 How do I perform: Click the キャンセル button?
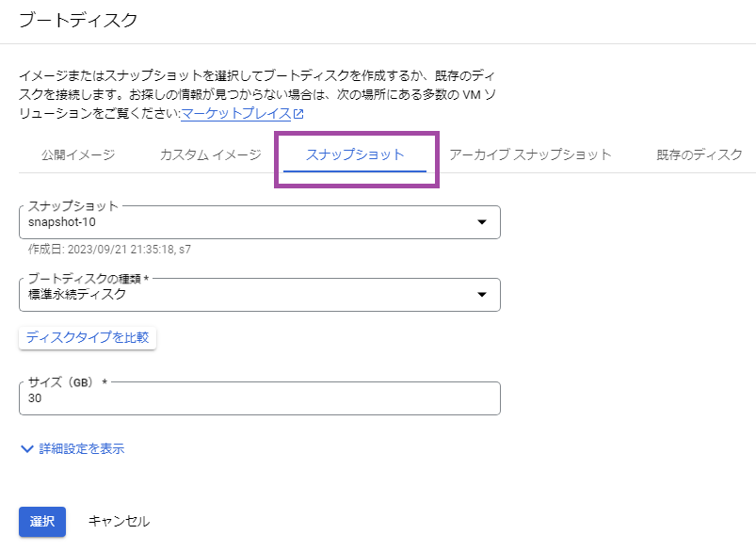pos(119,522)
